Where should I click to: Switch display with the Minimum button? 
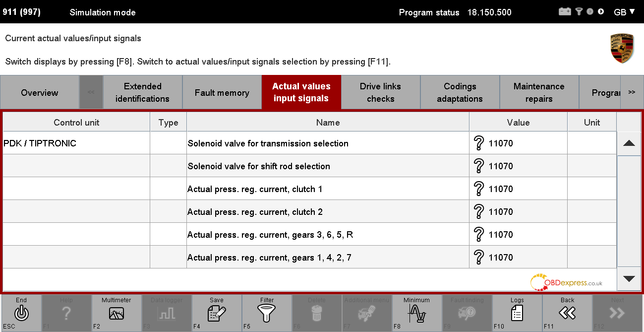click(x=416, y=313)
